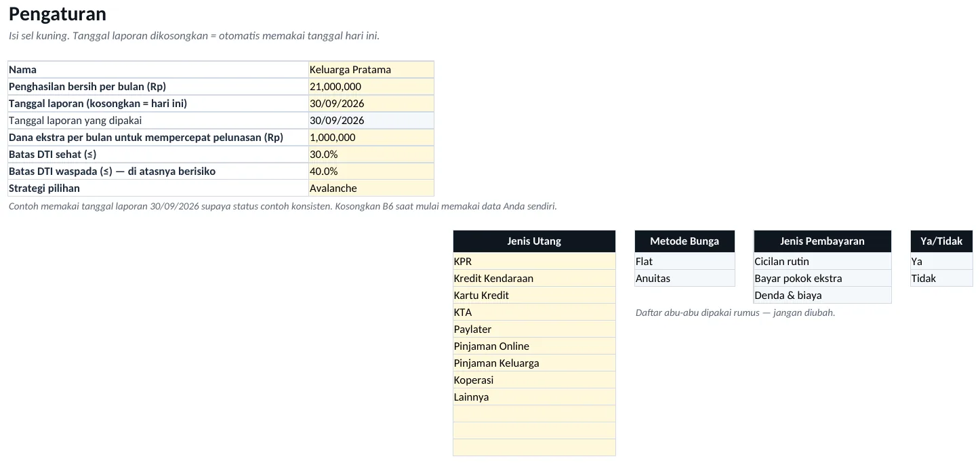Select the 'Kredit Kendaraan' cell

(534, 279)
